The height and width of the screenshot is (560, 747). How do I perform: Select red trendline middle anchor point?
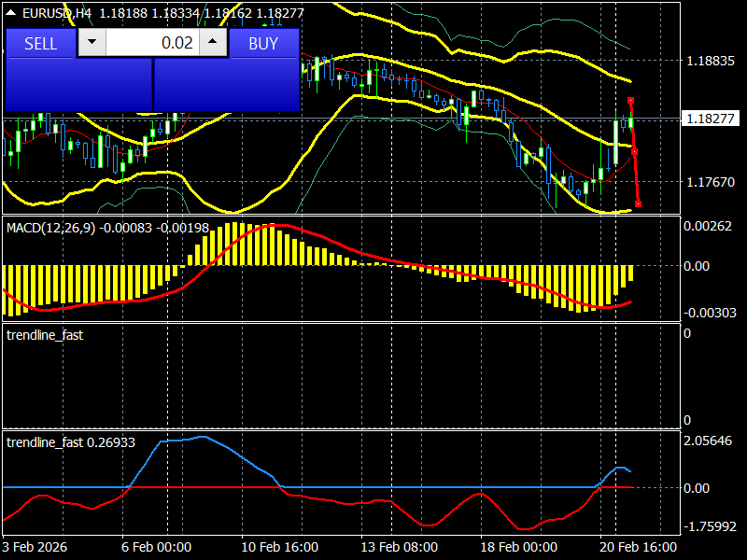click(x=635, y=152)
